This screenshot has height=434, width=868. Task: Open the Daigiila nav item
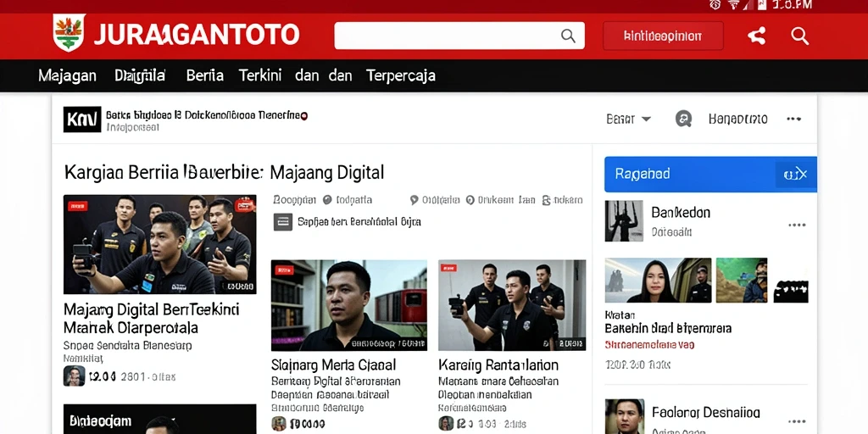(x=141, y=75)
